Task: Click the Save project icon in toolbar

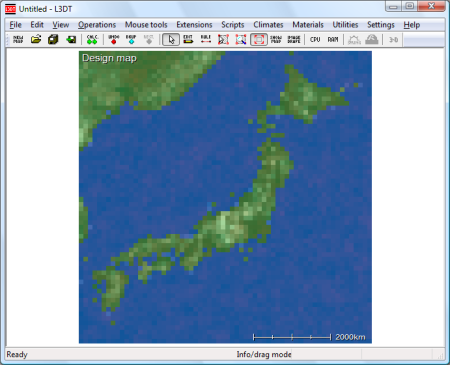Action: (x=53, y=39)
